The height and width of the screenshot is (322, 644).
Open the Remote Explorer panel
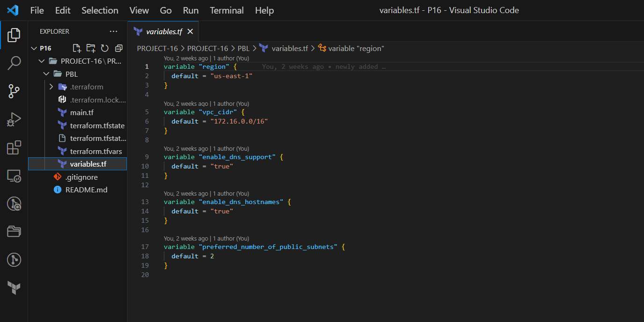tap(14, 176)
